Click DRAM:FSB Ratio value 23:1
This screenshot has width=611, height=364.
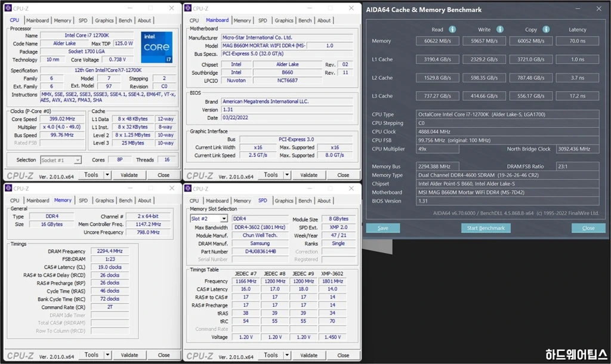pyautogui.click(x=578, y=166)
